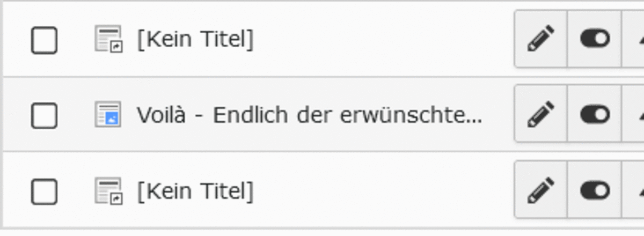644x236 pixels.
Task: Click empty space right of first [Kein Titel] title
Action: point(376,40)
